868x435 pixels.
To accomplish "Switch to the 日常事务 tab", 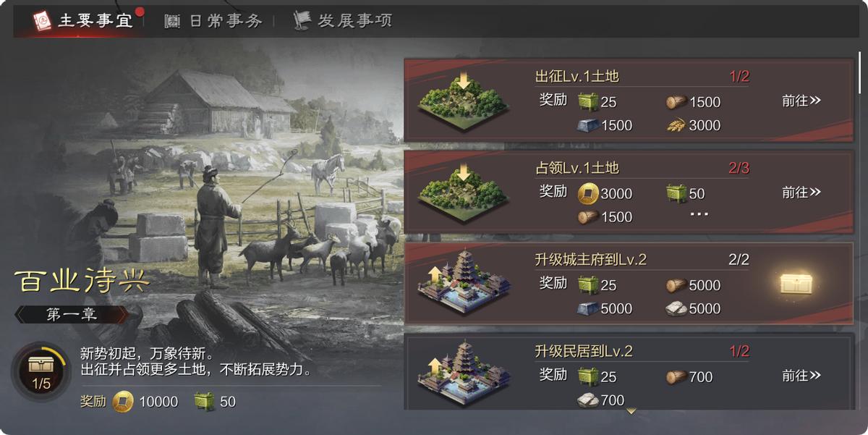I will 213,21.
